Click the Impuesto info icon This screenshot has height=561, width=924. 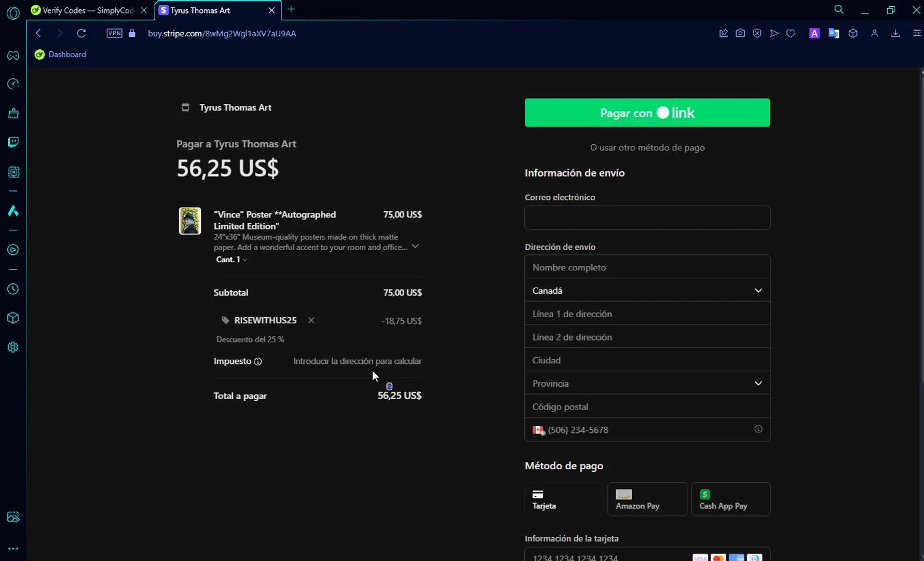pos(257,361)
